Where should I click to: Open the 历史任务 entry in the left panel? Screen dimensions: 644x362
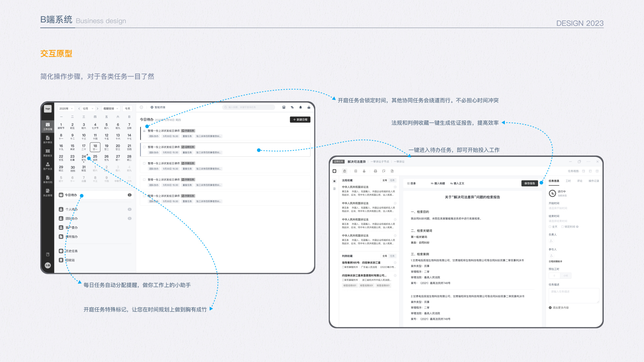[x=71, y=250]
